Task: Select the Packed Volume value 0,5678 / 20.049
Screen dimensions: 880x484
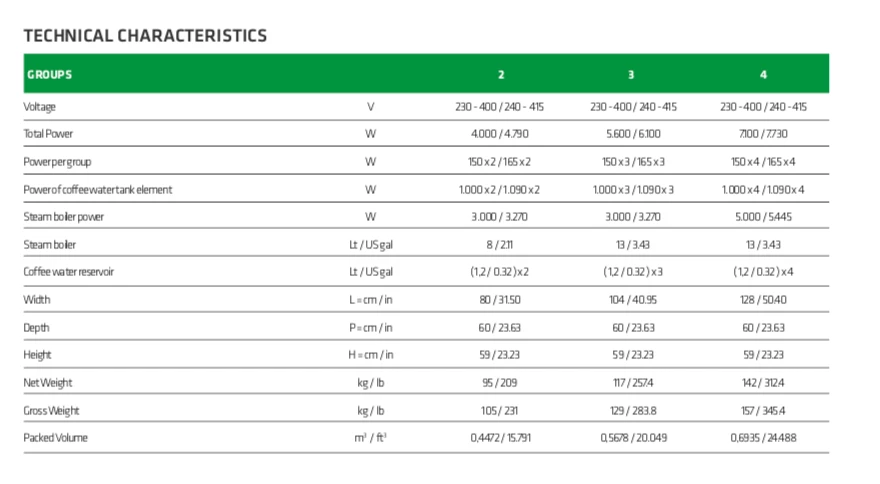Action: (x=633, y=438)
